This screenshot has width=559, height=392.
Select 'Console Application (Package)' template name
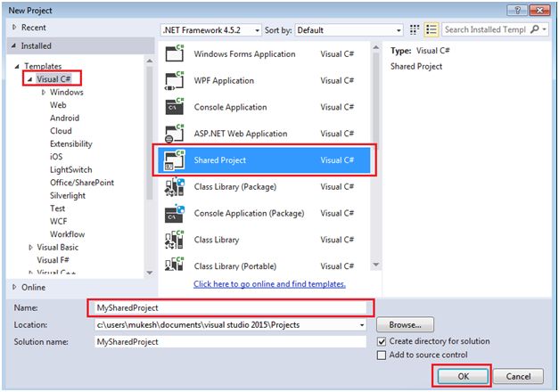point(249,213)
